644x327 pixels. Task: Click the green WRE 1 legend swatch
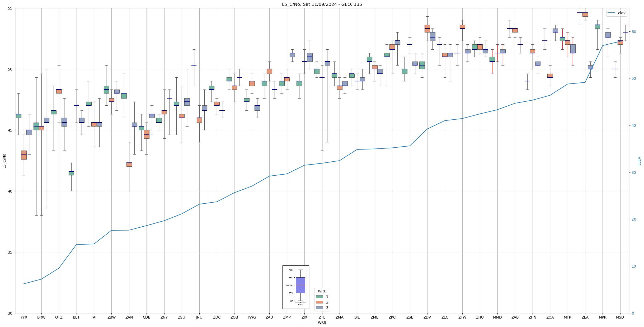tap(319, 297)
